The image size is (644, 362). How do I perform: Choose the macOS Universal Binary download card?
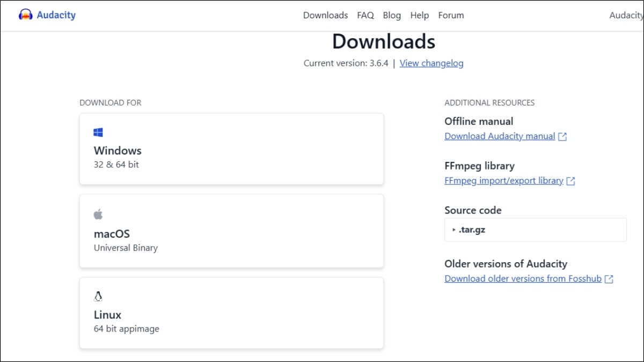point(231,231)
